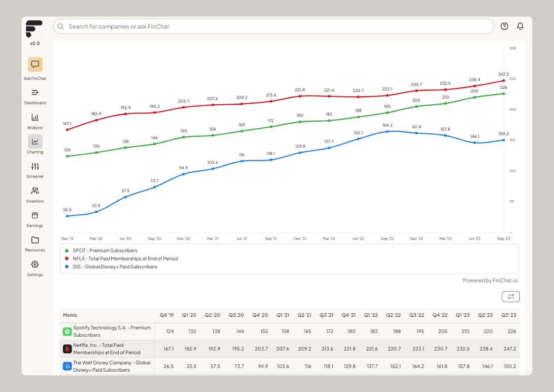
Task: Click the Netflix logo in the table
Action: pyautogui.click(x=67, y=349)
